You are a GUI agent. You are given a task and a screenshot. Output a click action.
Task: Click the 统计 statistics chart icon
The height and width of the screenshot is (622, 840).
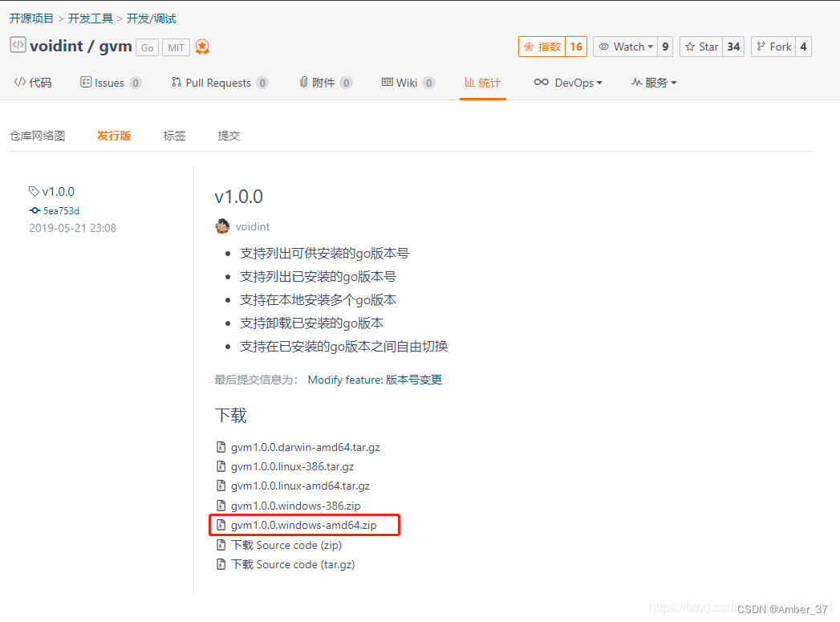coord(468,82)
